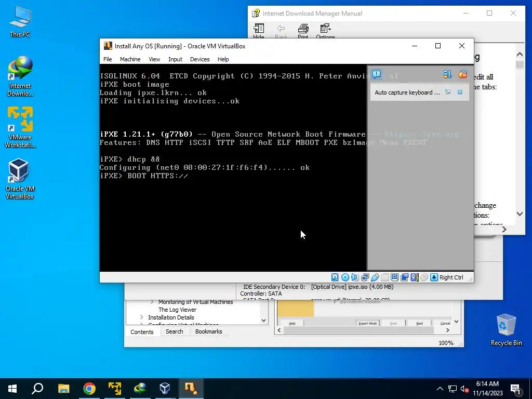Open This PC desktop icon
This screenshot has height=399, width=532.
(20, 21)
